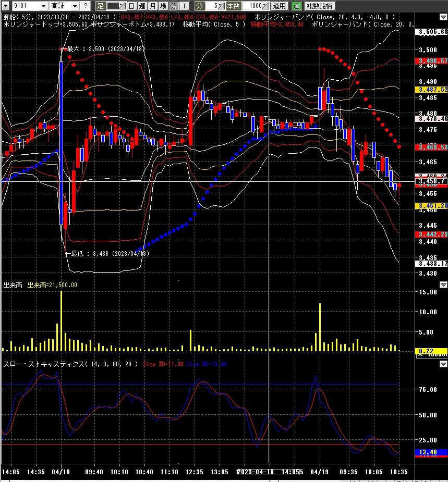Click the ? help button
Image resolution: width=448 pixels, height=482 pixels.
tap(86, 6)
